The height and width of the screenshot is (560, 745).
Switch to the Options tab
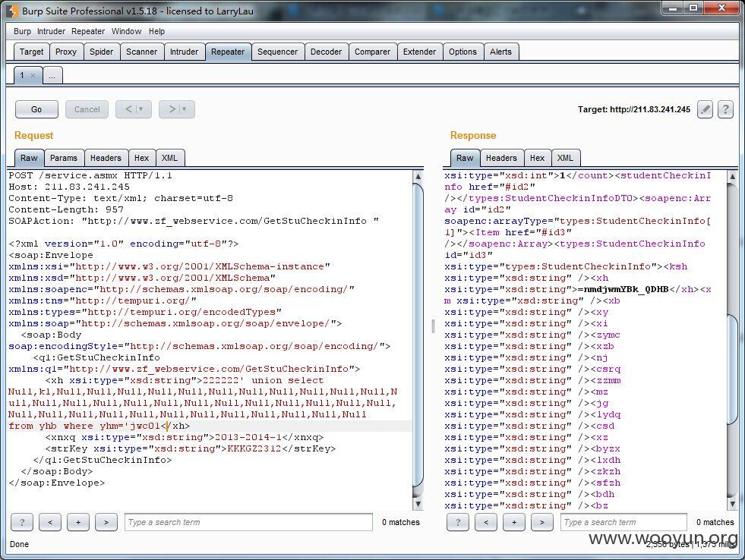pos(462,52)
